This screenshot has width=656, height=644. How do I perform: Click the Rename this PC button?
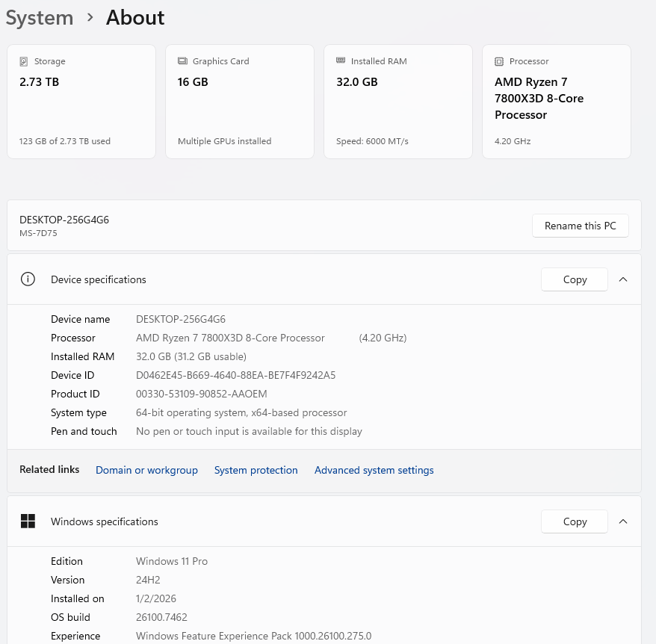(580, 226)
